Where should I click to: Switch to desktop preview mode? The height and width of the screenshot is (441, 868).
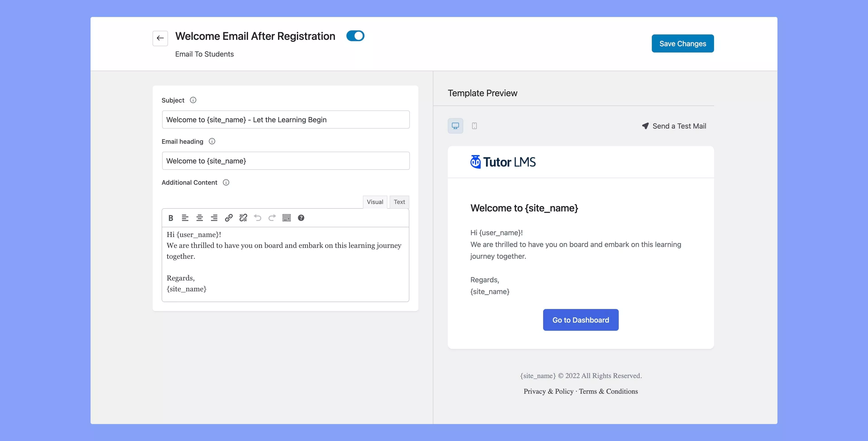(455, 126)
